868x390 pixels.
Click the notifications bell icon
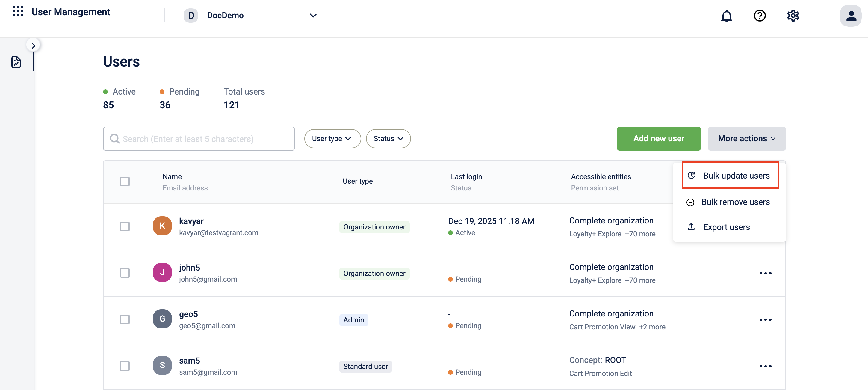pos(726,16)
